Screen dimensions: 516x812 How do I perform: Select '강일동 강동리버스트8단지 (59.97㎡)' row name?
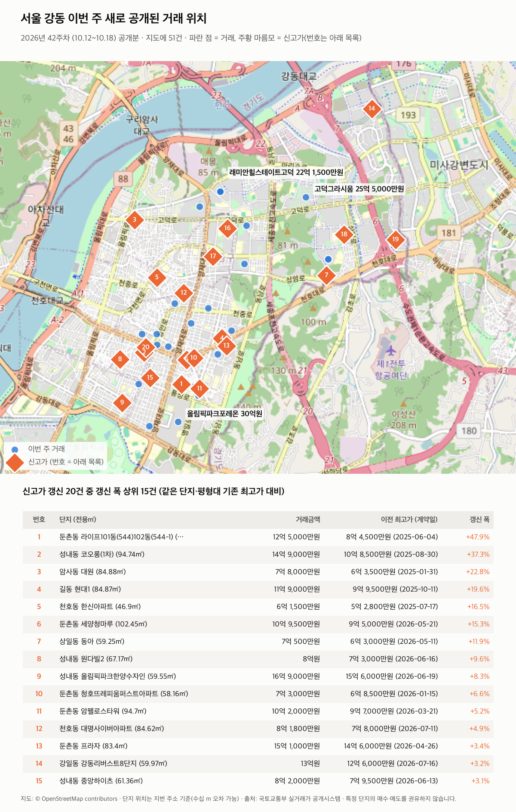pyautogui.click(x=114, y=763)
